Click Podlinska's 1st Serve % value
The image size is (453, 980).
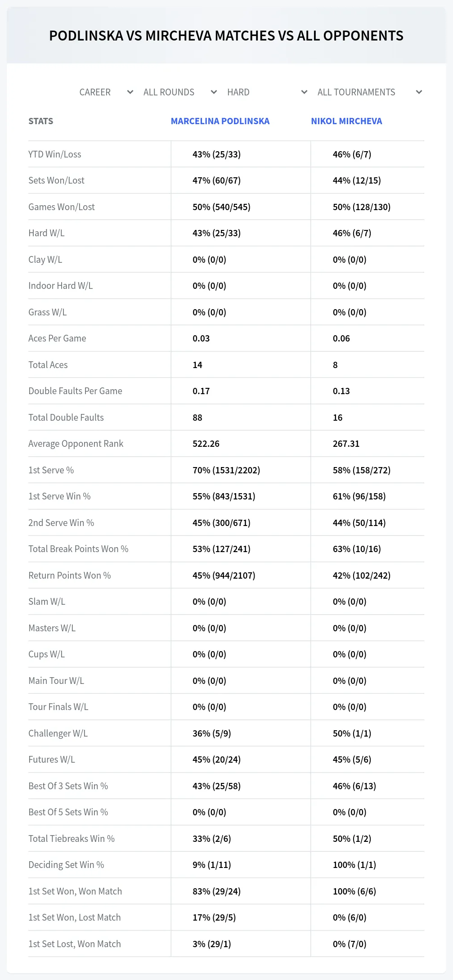click(x=226, y=470)
